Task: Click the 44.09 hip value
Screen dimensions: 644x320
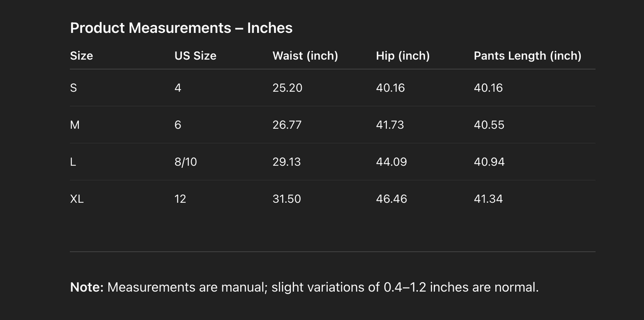Action: tap(391, 162)
